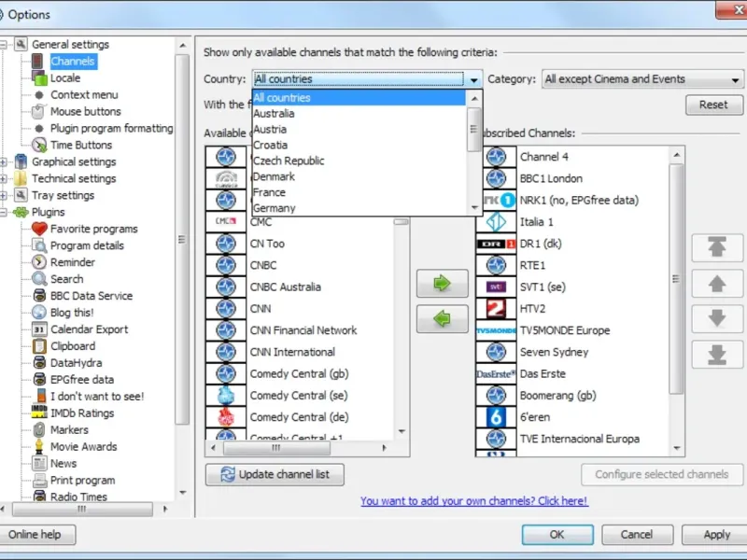
Task: Move selected channel to the top
Action: (x=717, y=247)
